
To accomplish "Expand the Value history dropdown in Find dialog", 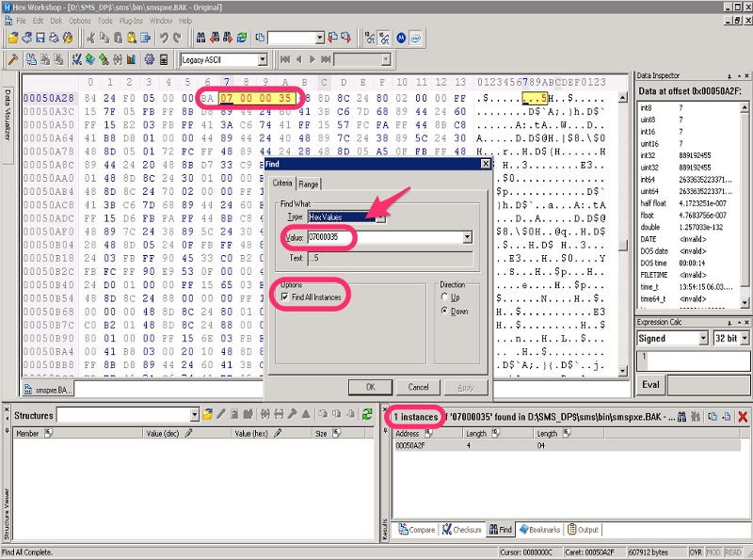I will (467, 238).
